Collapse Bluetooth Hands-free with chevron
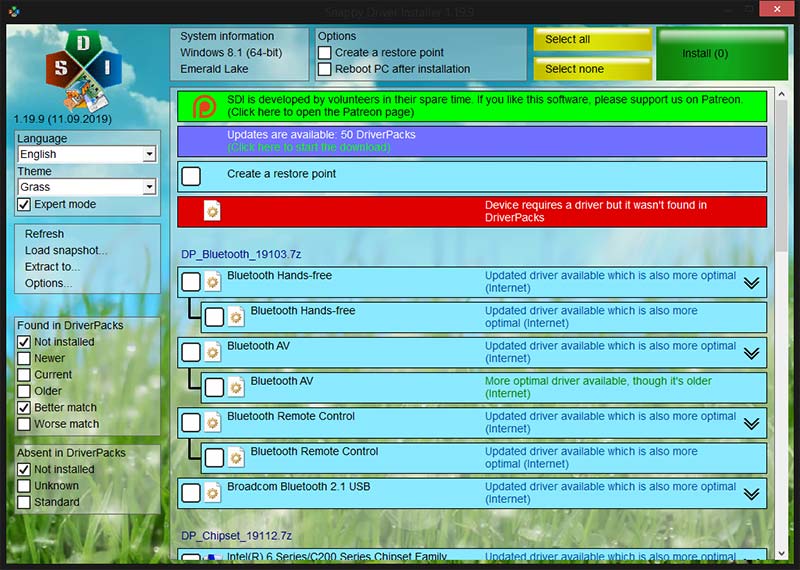The height and width of the screenshot is (570, 800). pos(751,283)
